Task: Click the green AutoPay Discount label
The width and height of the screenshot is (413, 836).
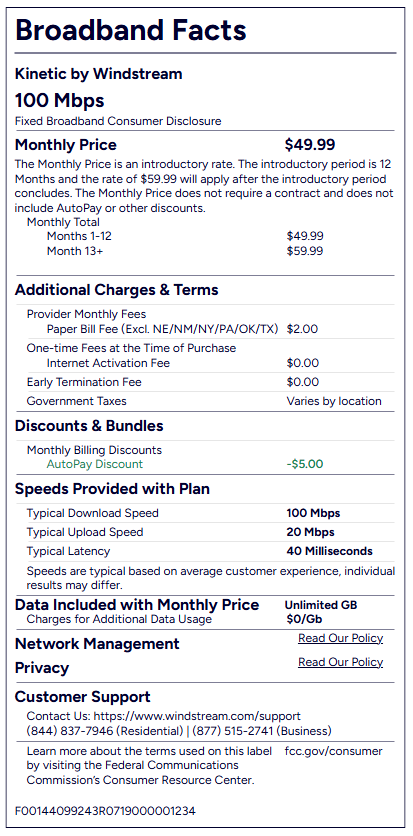Action: (x=95, y=464)
